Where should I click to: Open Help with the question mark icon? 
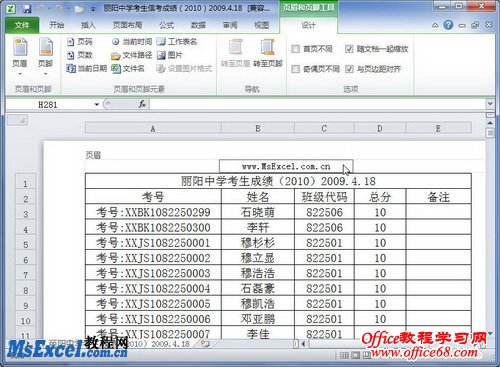448,25
